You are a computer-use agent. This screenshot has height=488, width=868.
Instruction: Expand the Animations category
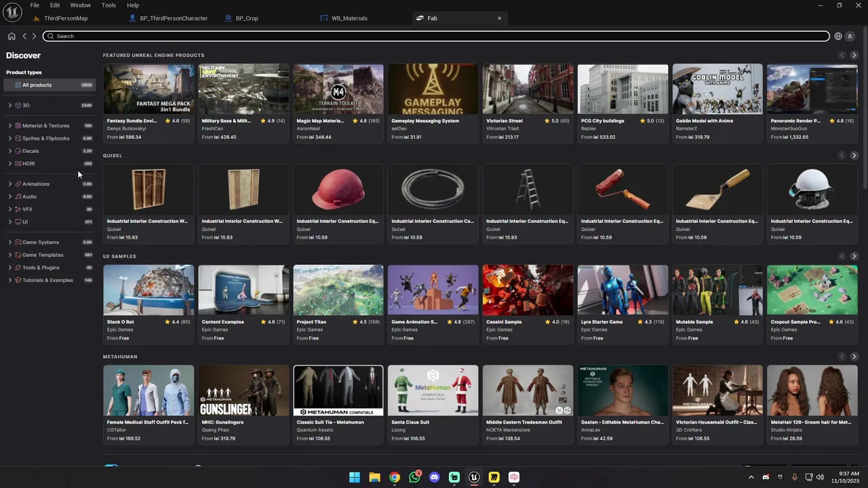[x=10, y=184]
